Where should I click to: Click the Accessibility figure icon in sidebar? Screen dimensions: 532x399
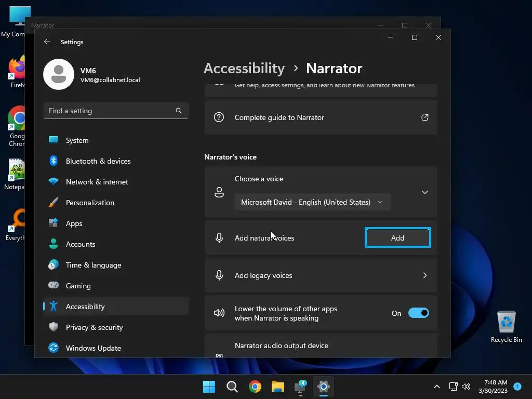point(54,306)
